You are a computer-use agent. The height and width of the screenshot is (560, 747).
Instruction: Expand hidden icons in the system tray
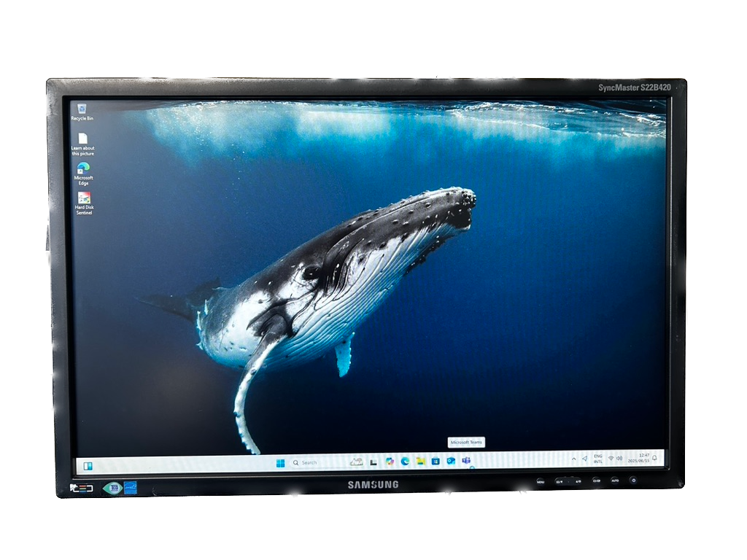574,458
